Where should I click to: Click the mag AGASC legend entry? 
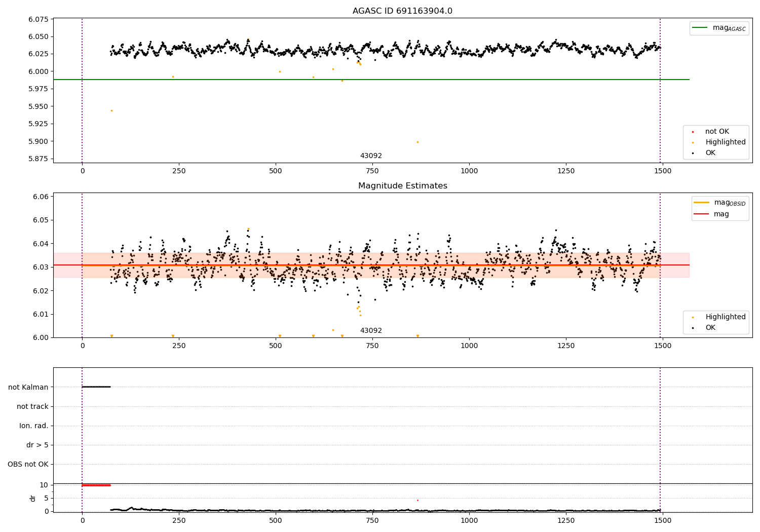pyautogui.click(x=719, y=28)
